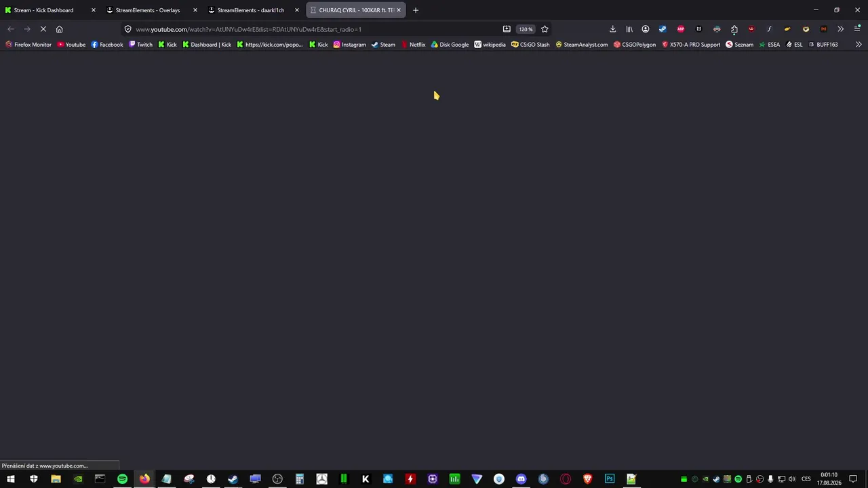The width and height of the screenshot is (868, 488).
Task: Open uBlock Origin extension icon
Action: pyautogui.click(x=751, y=29)
